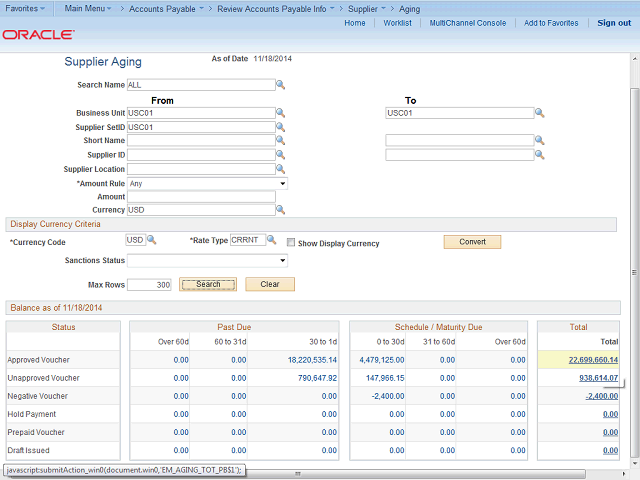Image resolution: width=640 pixels, height=480 pixels.
Task: Click the Sign out link
Action: [x=614, y=23]
